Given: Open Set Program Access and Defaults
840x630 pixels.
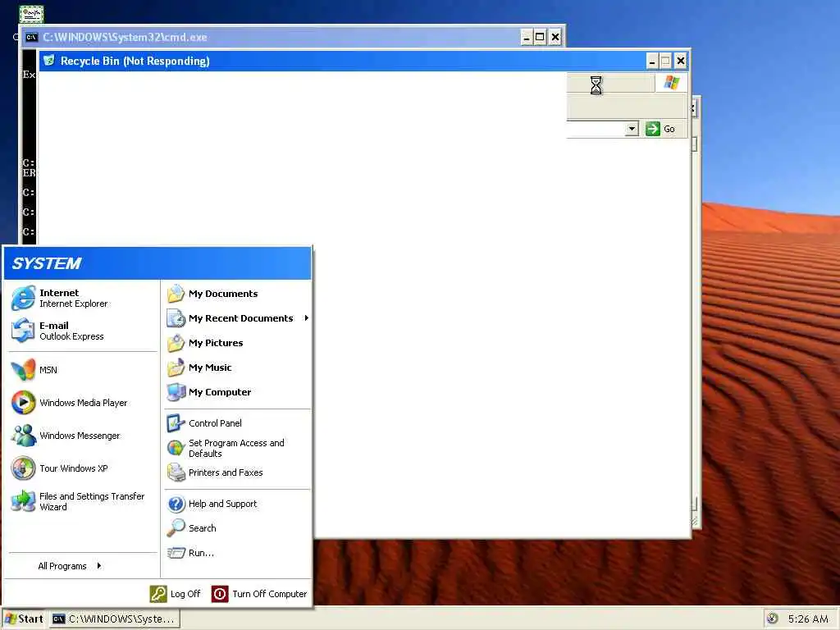Looking at the screenshot, I should (237, 448).
